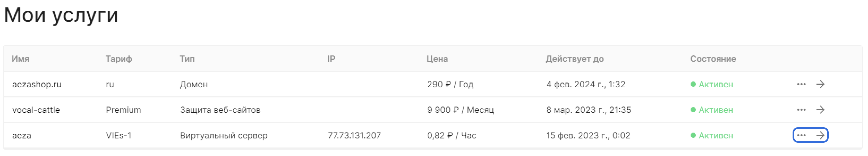Click the Тип column header

(x=187, y=59)
